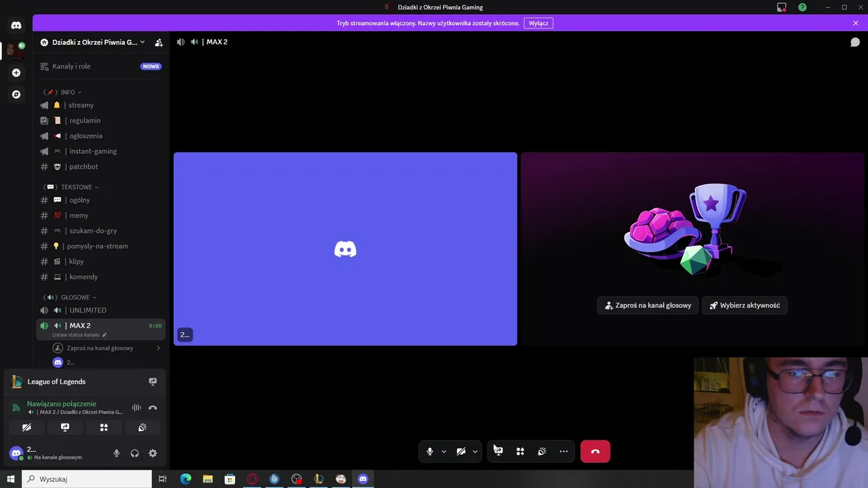Open camera options arrow in call bar
The width and height of the screenshot is (868, 488).
click(x=475, y=451)
